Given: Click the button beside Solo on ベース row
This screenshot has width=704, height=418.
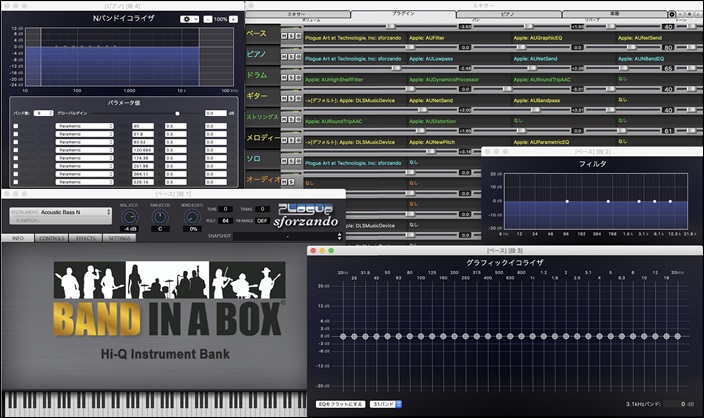Looking at the screenshot, I should pyautogui.click(x=298, y=36).
